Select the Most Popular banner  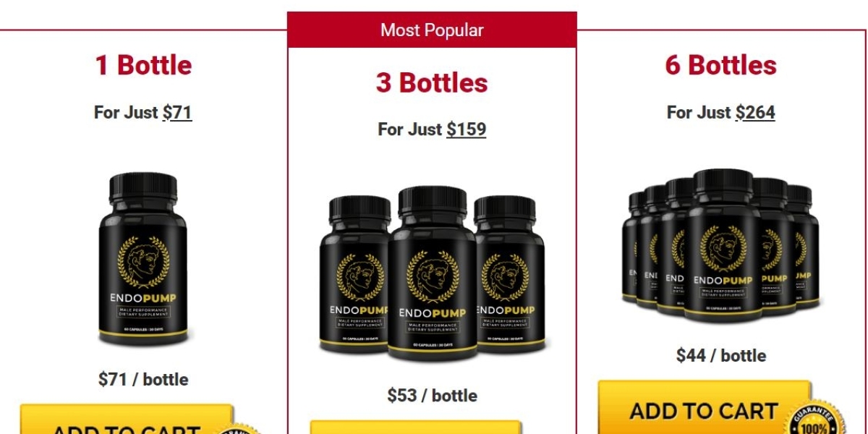point(432,30)
